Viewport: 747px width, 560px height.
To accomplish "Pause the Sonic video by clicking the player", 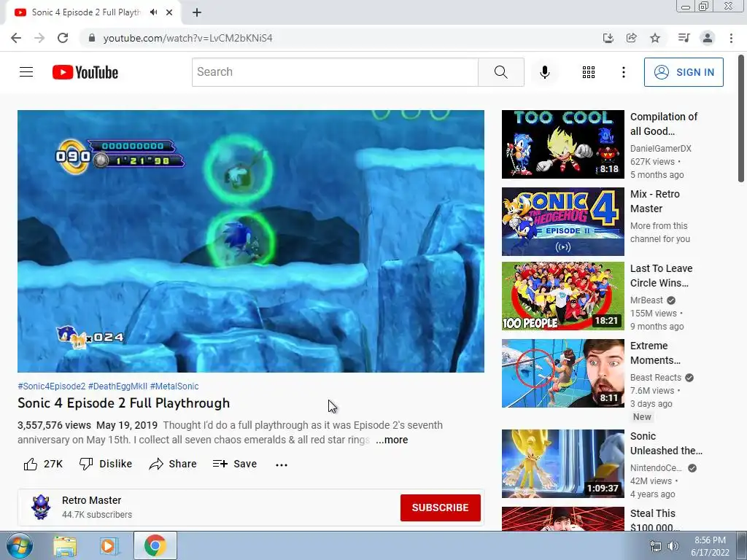I will coord(251,241).
